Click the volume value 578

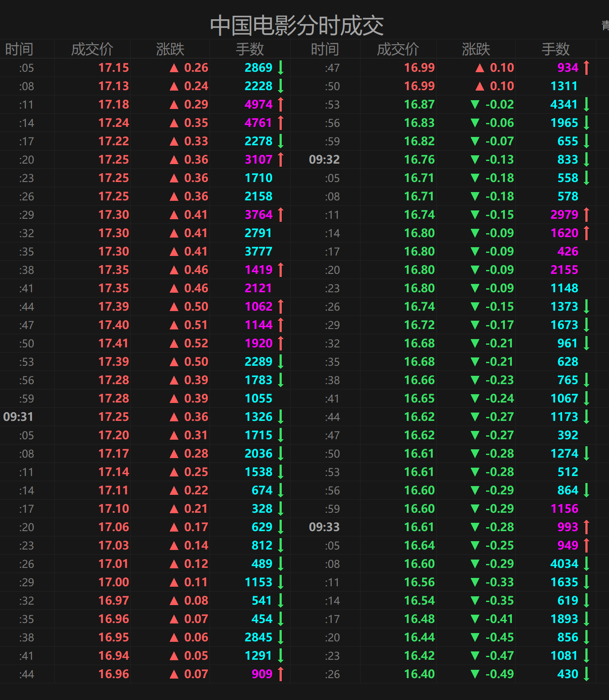coord(568,196)
